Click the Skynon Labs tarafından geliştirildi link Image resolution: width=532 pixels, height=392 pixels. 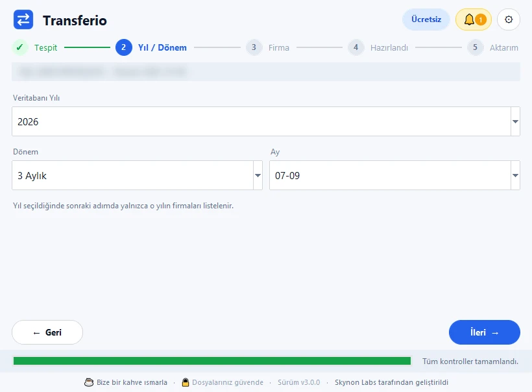tap(391, 382)
